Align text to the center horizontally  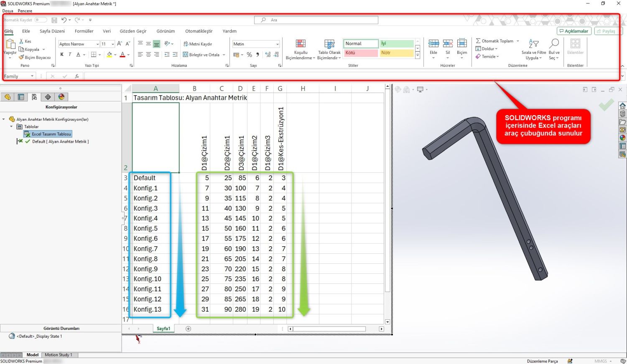(148, 55)
